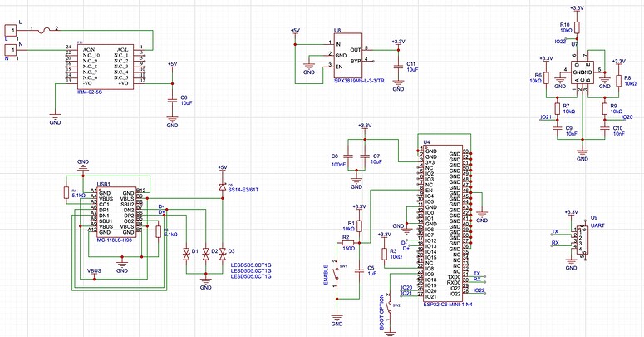Click the IO20 net label near R9
The width and height of the screenshot is (644, 337).
627,117
